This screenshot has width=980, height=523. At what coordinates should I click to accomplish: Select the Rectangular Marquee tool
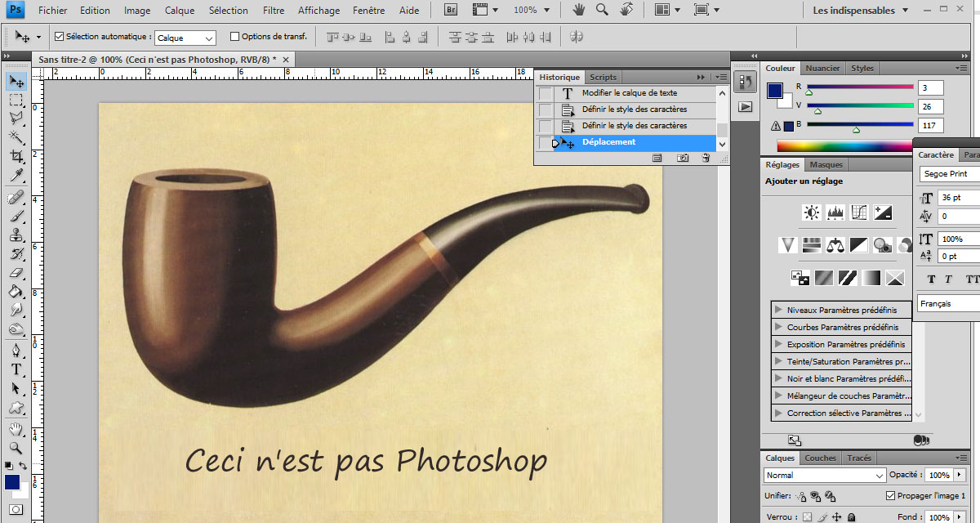[16, 100]
